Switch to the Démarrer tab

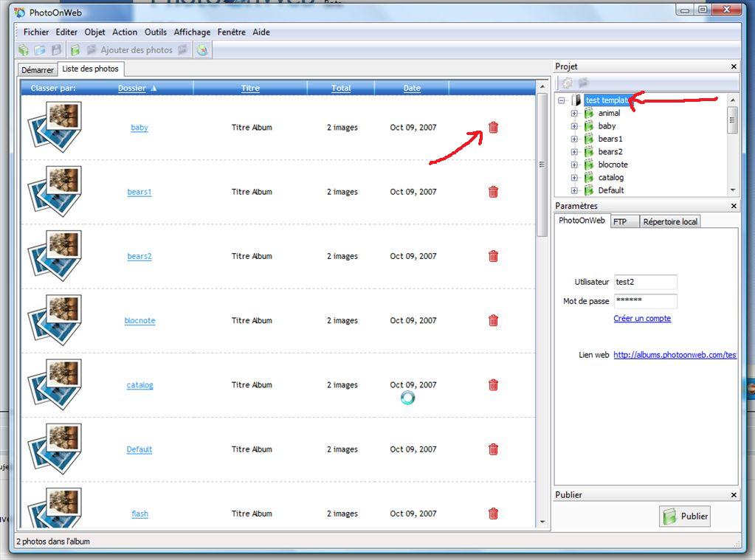tap(38, 70)
